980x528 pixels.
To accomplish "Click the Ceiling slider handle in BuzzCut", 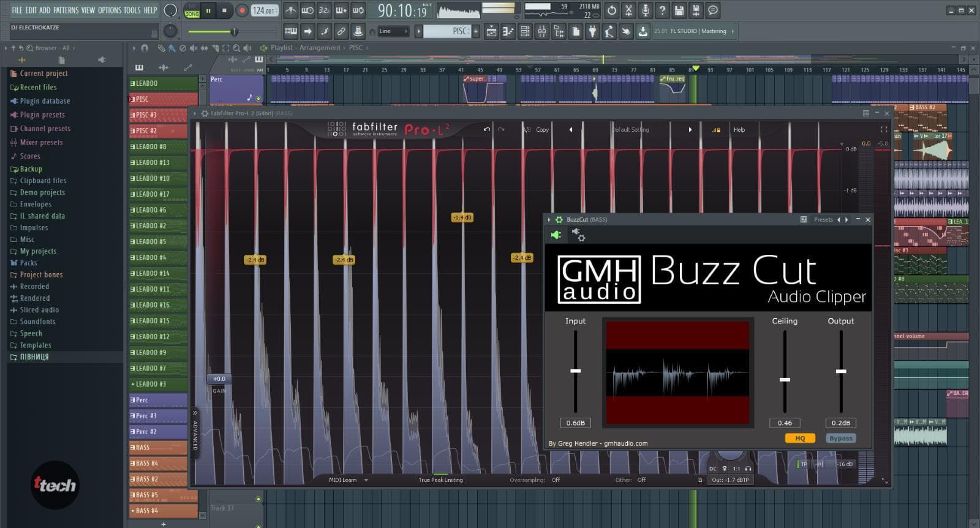I will coord(785,380).
